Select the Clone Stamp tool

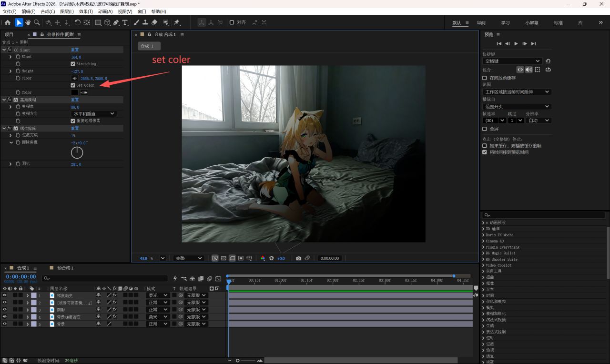pos(145,22)
